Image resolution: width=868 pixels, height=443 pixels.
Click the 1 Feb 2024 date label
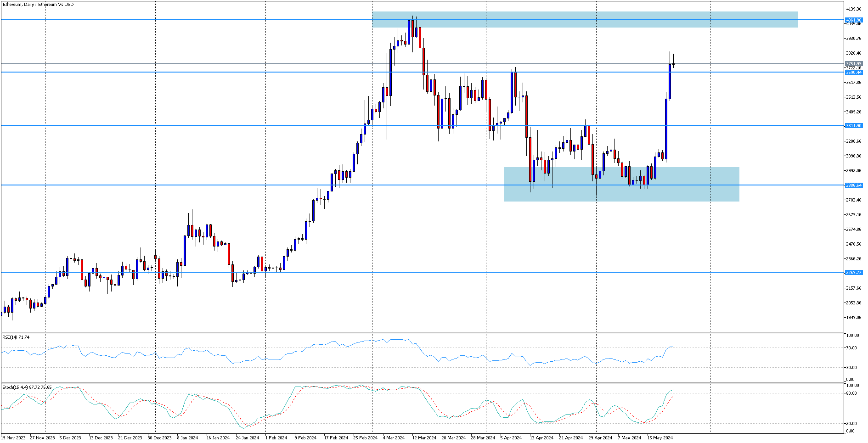coord(276,438)
